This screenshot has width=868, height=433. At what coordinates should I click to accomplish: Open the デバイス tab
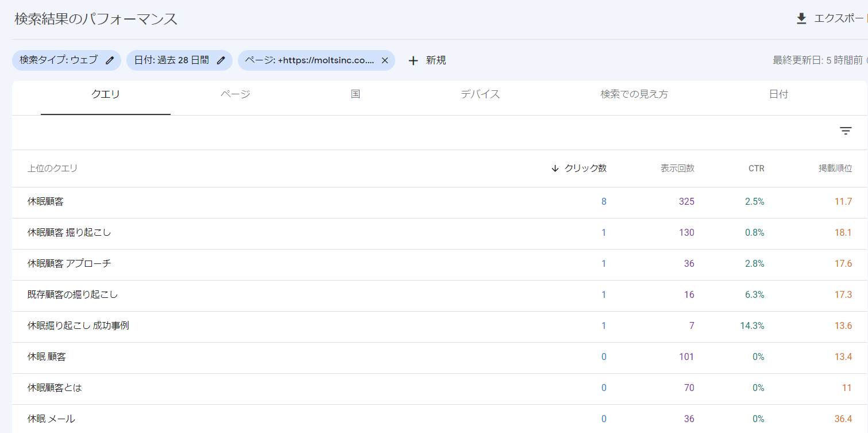pyautogui.click(x=480, y=94)
